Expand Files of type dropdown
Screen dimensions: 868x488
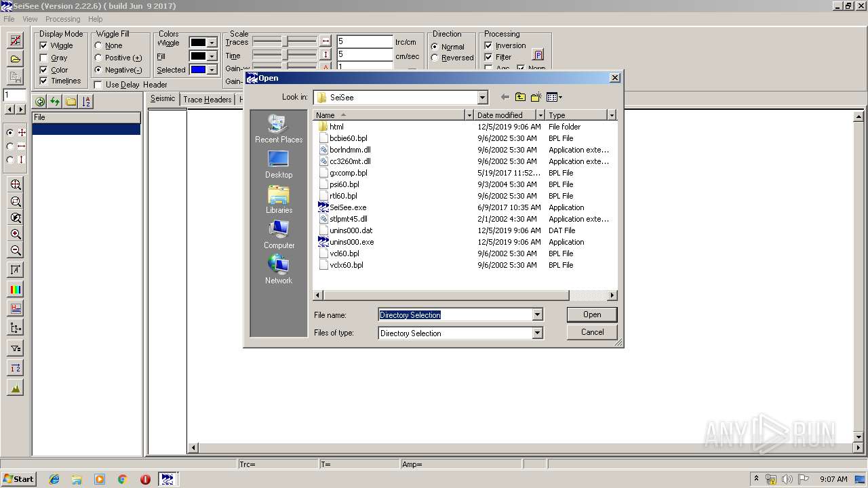click(x=537, y=333)
